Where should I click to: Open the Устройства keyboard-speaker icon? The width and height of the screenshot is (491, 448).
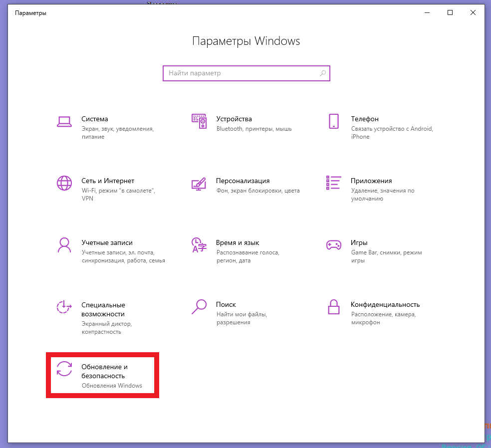click(199, 121)
